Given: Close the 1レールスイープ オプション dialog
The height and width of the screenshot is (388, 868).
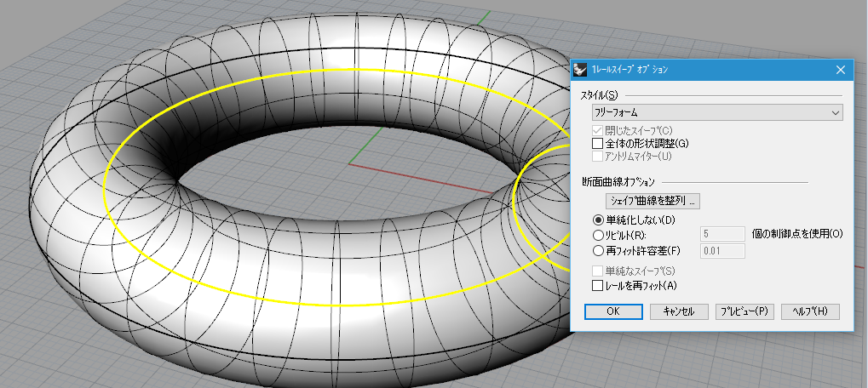Looking at the screenshot, I should [841, 70].
